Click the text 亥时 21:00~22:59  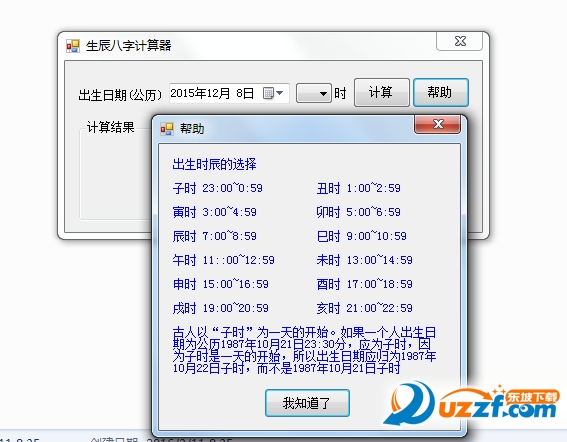point(364,308)
